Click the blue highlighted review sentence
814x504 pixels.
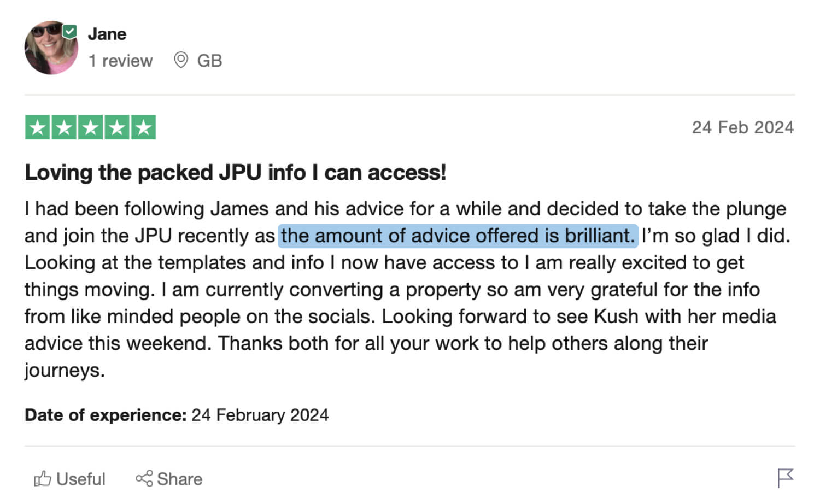(458, 236)
